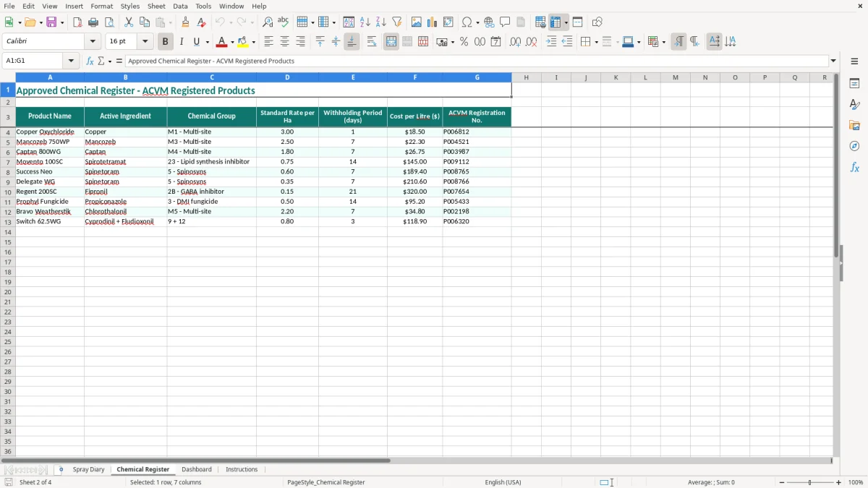The image size is (868, 488).
Task: Select Clone Formatting paintbrush
Action: (x=186, y=22)
